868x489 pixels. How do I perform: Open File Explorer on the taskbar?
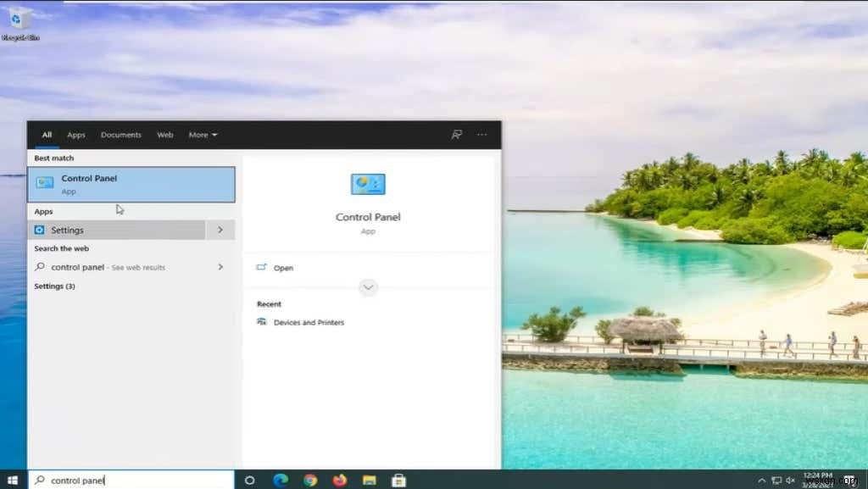pos(369,480)
